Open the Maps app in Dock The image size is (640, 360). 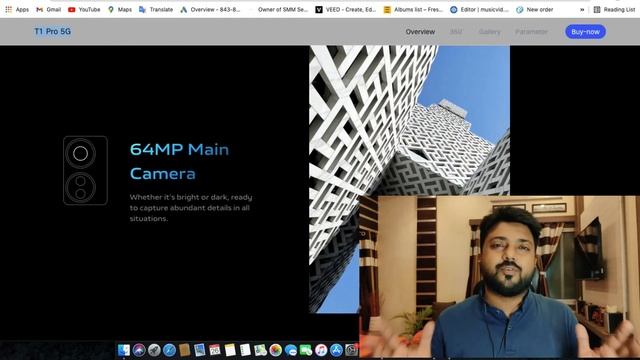point(260,350)
